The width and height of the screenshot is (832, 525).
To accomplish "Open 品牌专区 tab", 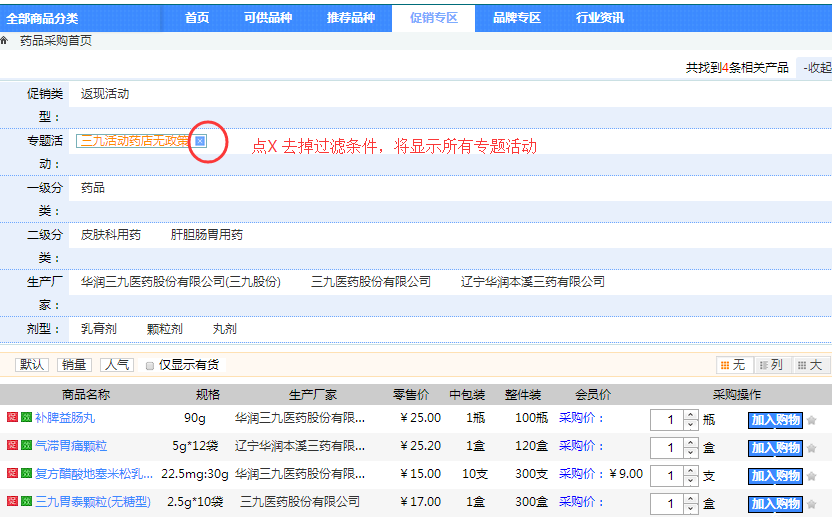I will tap(517, 18).
